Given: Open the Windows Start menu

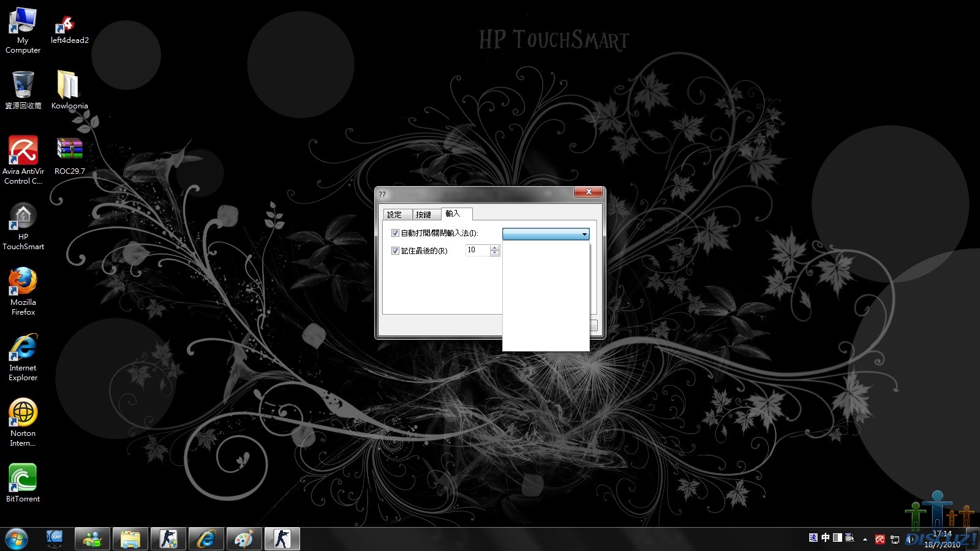Looking at the screenshot, I should pos(17,539).
